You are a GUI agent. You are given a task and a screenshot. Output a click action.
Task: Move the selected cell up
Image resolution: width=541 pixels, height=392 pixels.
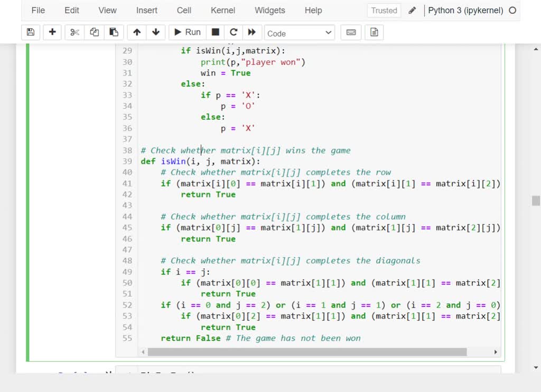pyautogui.click(x=137, y=32)
